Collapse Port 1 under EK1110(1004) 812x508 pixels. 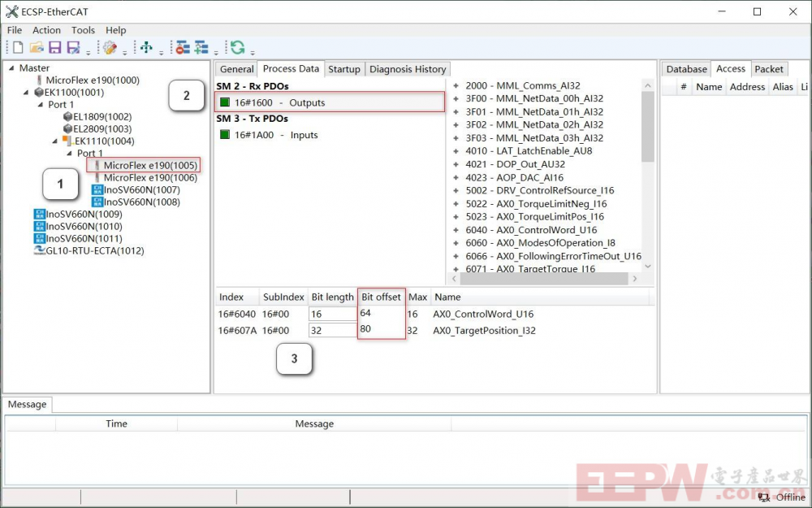(69, 154)
